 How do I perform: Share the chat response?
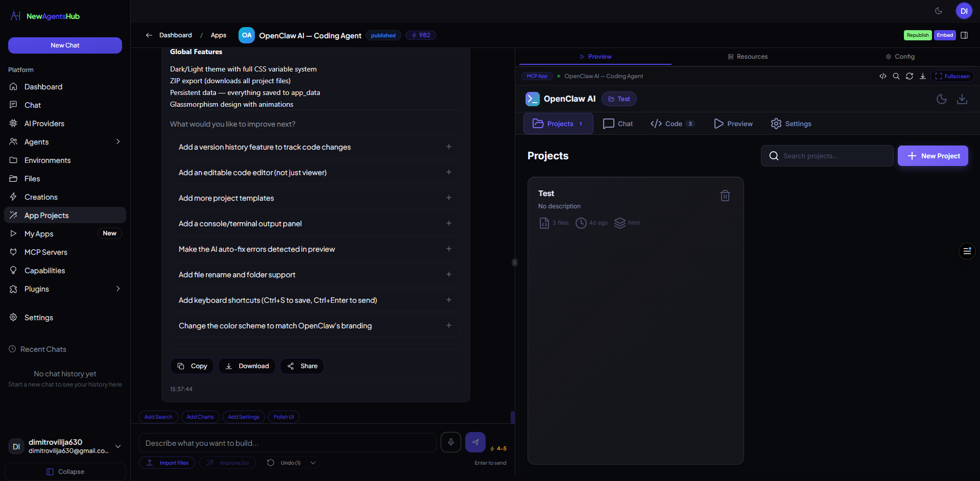tap(302, 366)
